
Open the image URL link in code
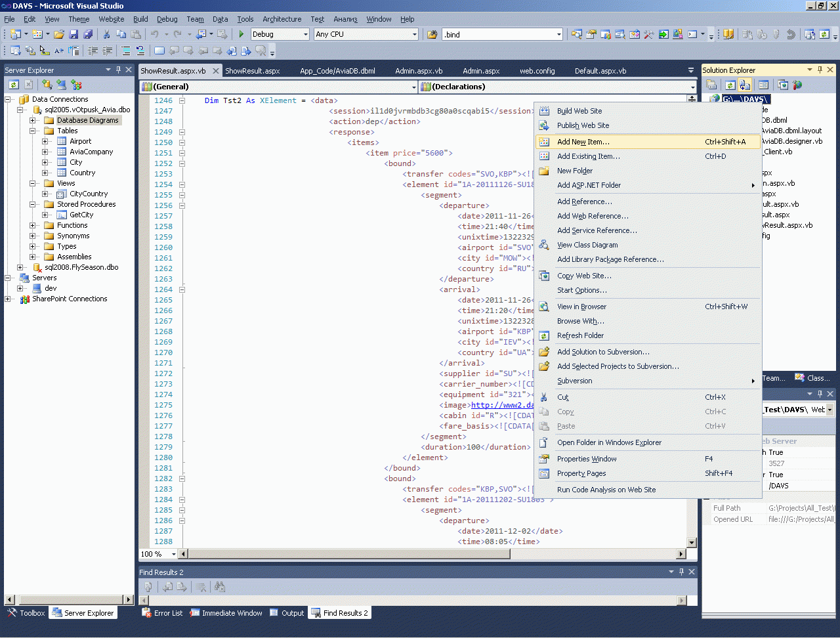tap(502, 405)
